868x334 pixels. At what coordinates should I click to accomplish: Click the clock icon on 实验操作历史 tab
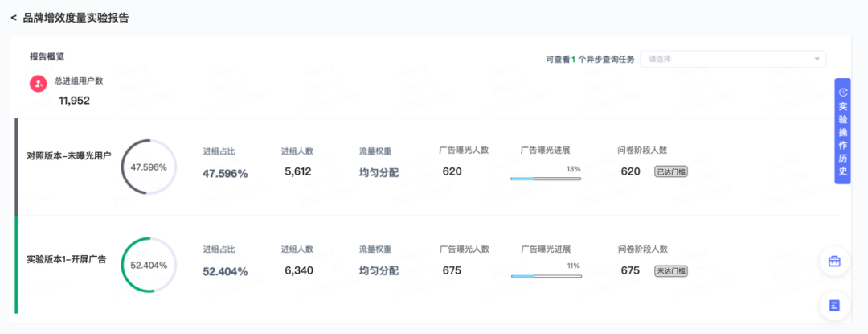(x=842, y=93)
